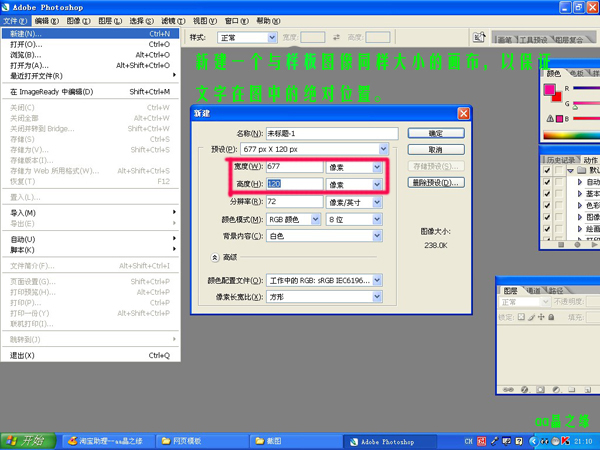Screen dimensions: 600x450
Task: Click the add layer mask icon
Action: 540,390
